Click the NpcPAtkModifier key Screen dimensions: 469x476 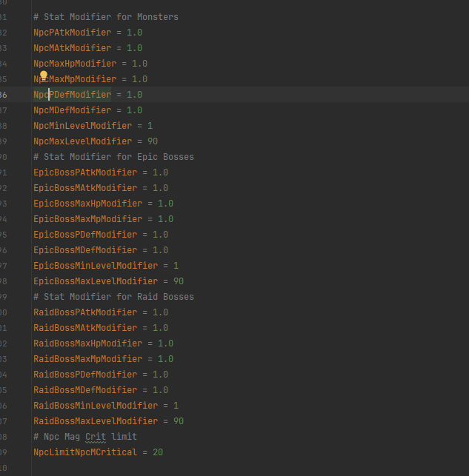tap(73, 33)
